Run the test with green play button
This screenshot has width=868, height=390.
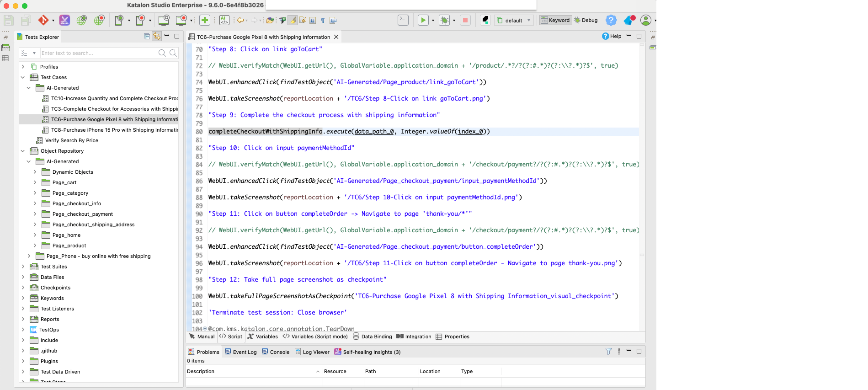423,20
